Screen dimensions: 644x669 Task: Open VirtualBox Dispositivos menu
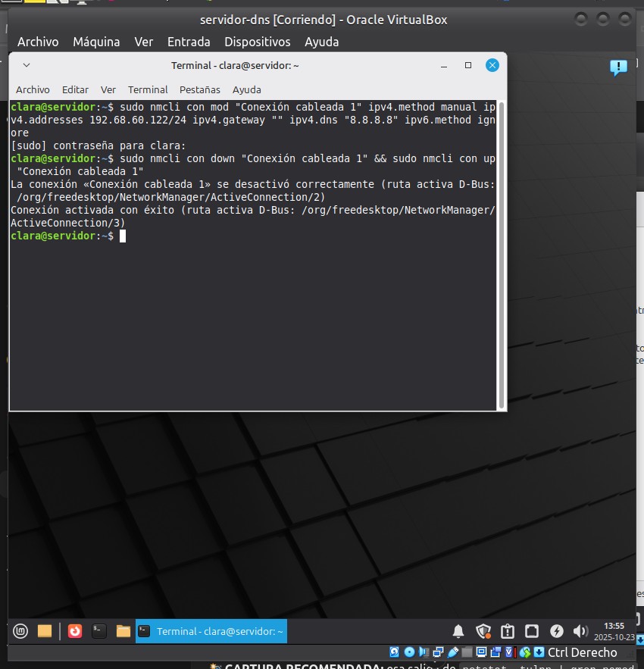click(257, 42)
